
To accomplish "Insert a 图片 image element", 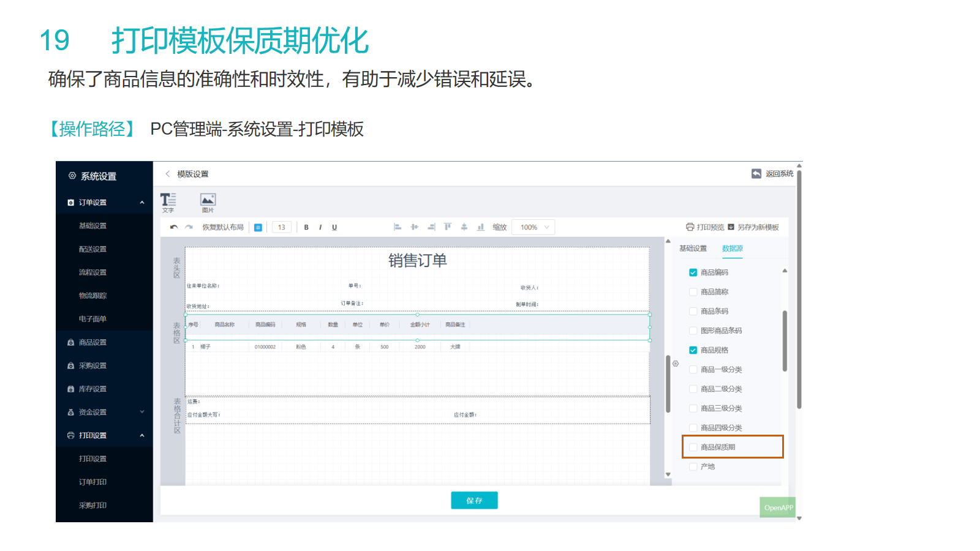I will pyautogui.click(x=208, y=202).
